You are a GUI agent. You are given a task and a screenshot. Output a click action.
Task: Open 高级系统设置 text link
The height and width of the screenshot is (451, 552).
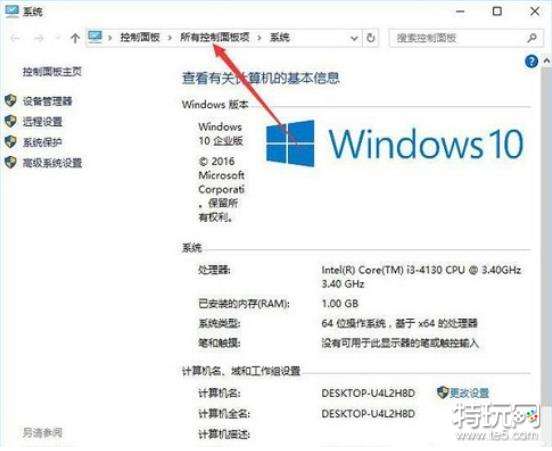pos(52,163)
